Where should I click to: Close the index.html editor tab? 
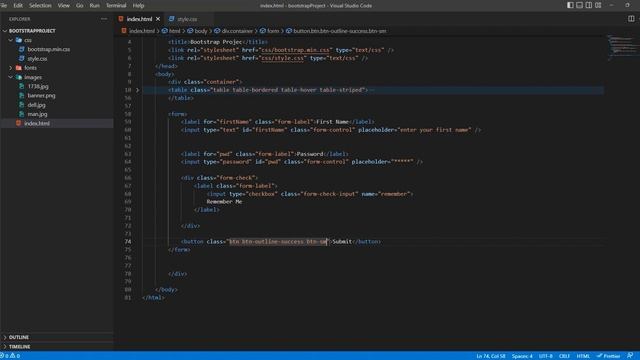(x=158, y=19)
